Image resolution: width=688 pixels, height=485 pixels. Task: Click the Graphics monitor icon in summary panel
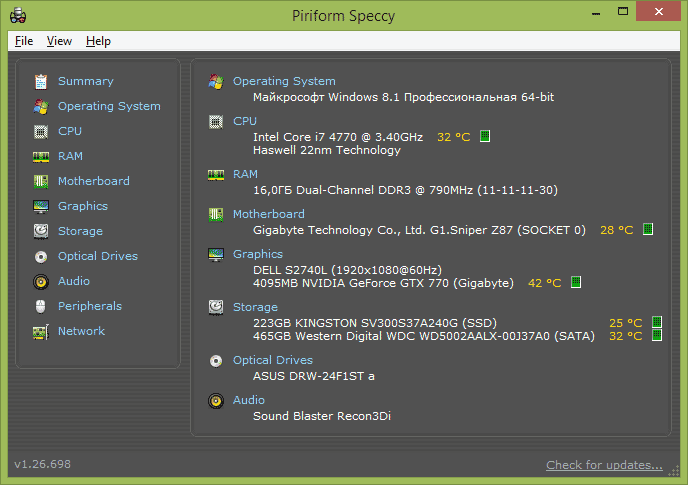216,255
